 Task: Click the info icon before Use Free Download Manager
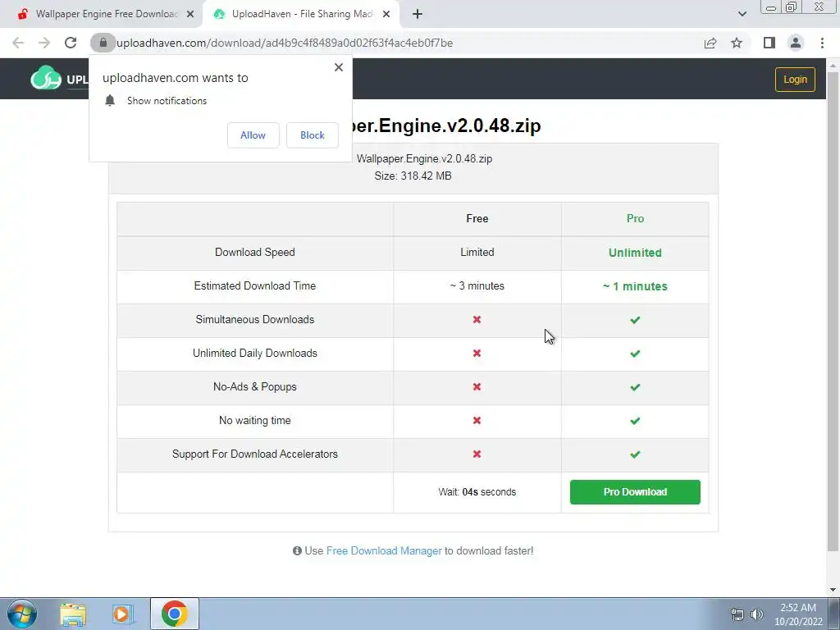click(297, 550)
